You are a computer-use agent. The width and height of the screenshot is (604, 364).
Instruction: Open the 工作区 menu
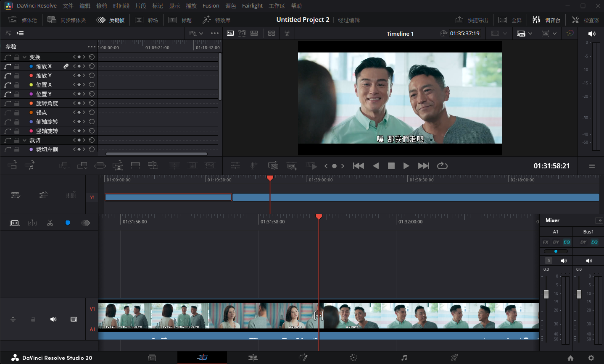click(277, 6)
